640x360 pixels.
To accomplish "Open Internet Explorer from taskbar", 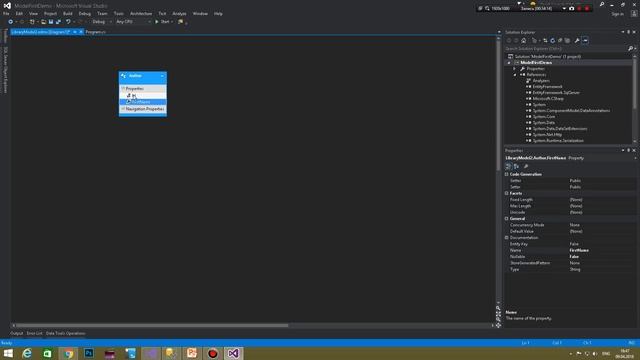I will (27, 353).
